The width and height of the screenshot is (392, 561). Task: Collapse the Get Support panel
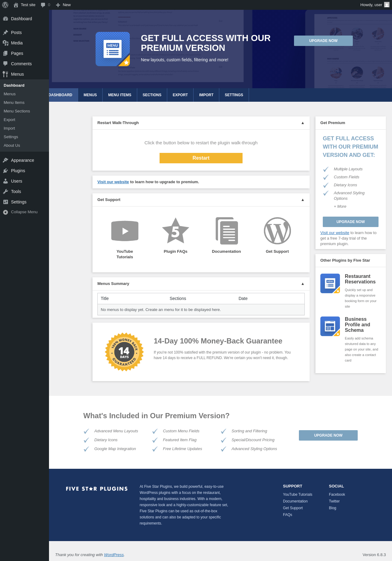click(x=303, y=200)
